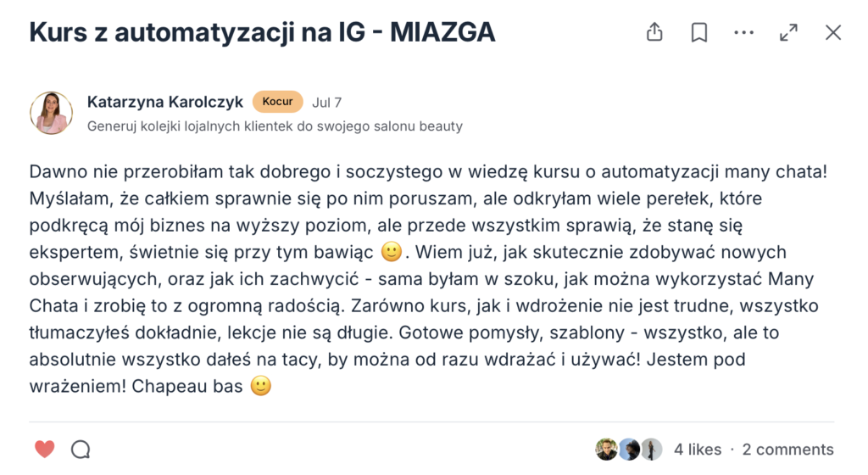Image resolution: width=868 pixels, height=475 pixels.
Task: Close the post dialog
Action: tap(833, 32)
